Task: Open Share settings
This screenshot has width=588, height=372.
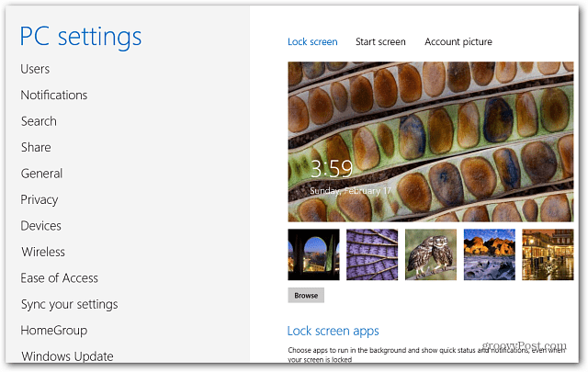Action: (x=36, y=147)
